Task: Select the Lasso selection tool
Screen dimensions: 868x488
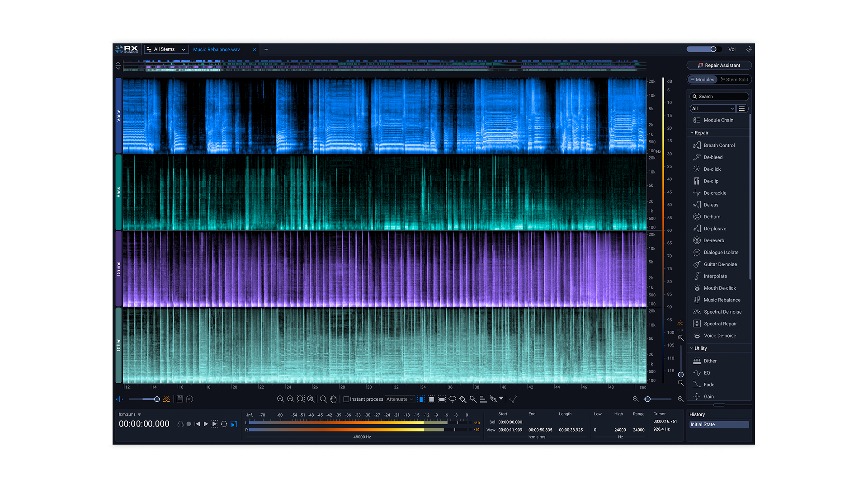Action: (x=452, y=399)
